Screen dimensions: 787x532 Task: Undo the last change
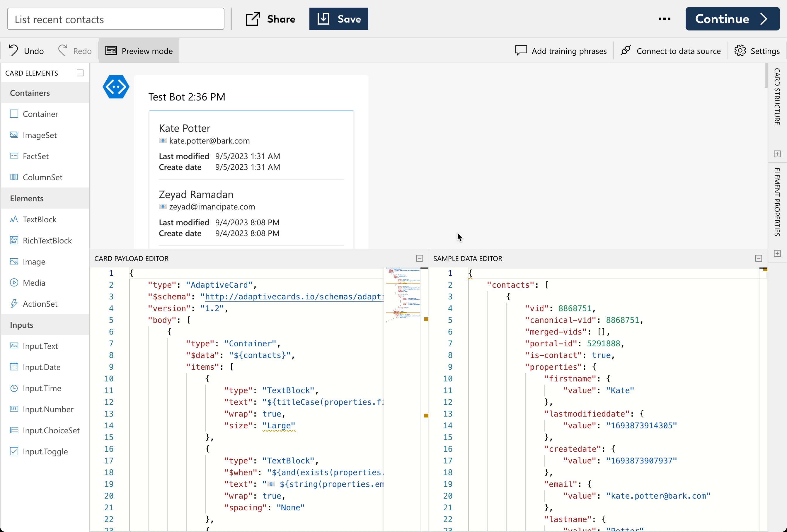(x=26, y=51)
